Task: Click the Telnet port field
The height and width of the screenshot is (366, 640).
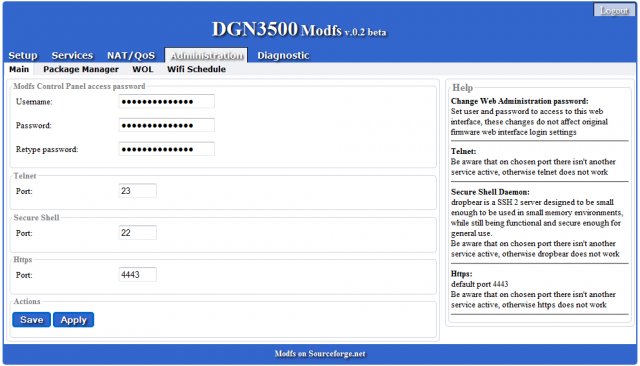Action: pos(138,191)
